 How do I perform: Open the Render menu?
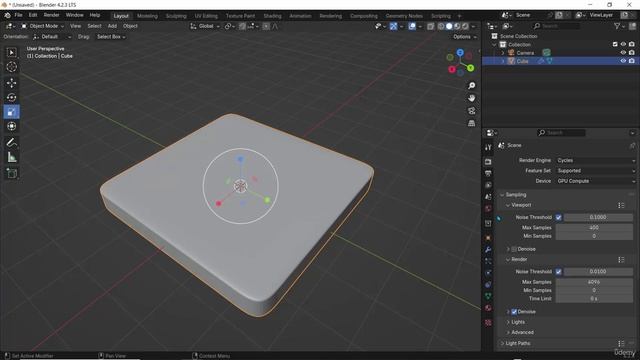(51, 15)
